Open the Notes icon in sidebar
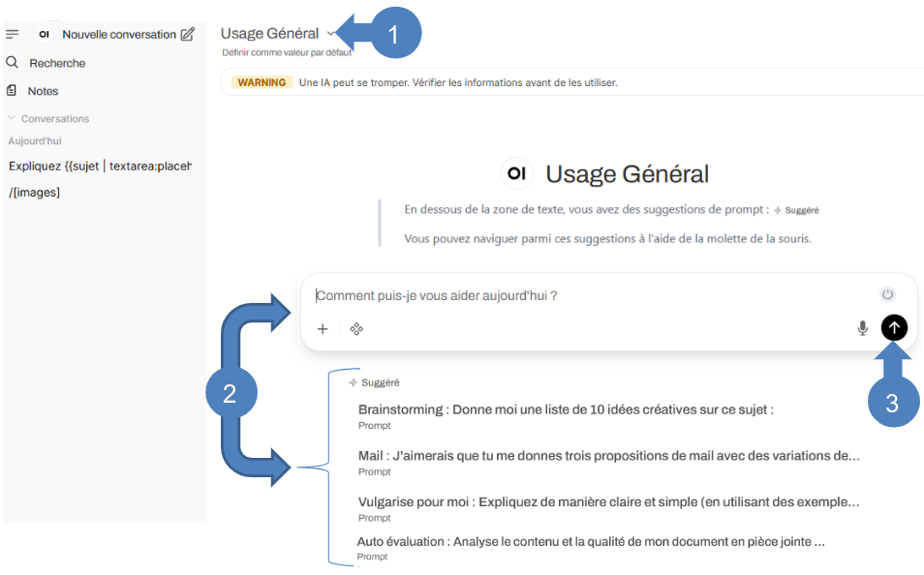The height and width of the screenshot is (575, 924). 13,91
